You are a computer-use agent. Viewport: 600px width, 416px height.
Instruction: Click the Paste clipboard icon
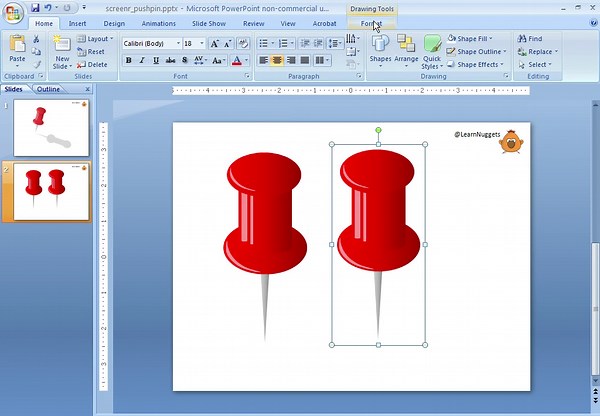pos(17,44)
